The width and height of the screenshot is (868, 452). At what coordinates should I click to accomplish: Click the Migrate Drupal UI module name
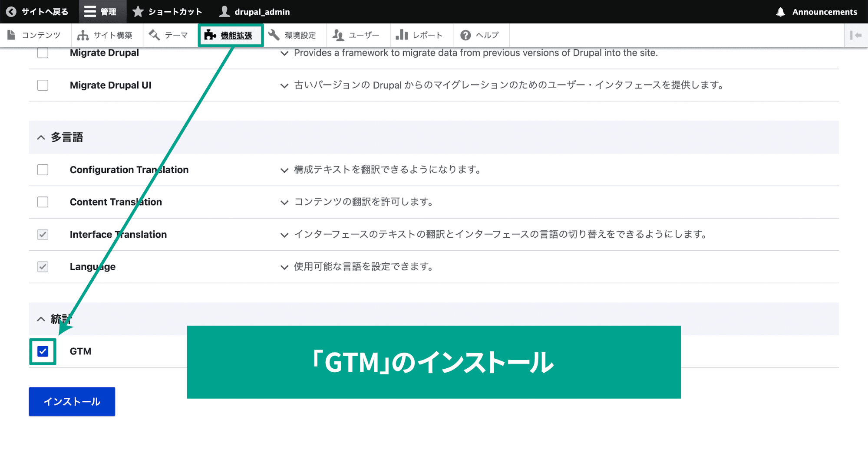coord(111,85)
